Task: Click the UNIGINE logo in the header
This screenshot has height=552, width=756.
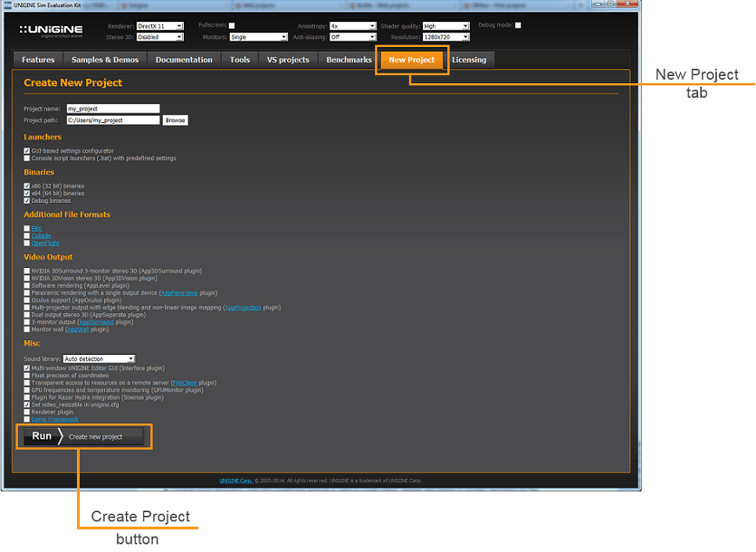Action: (51, 31)
